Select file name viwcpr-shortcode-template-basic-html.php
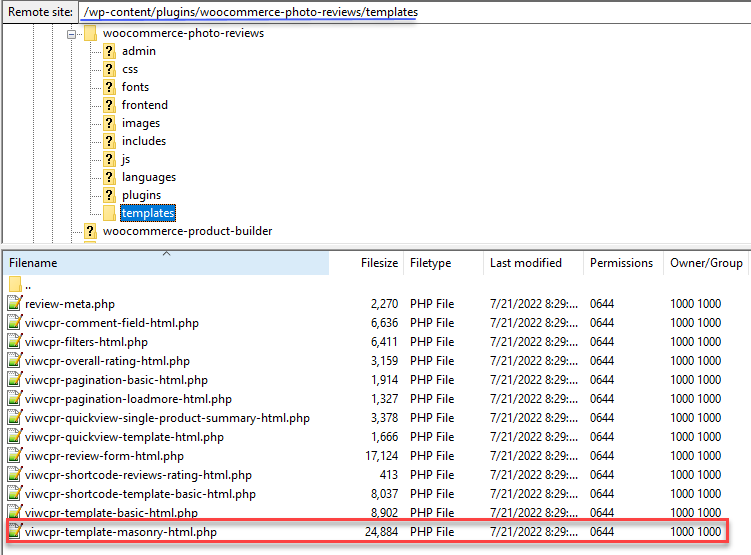 140,494
